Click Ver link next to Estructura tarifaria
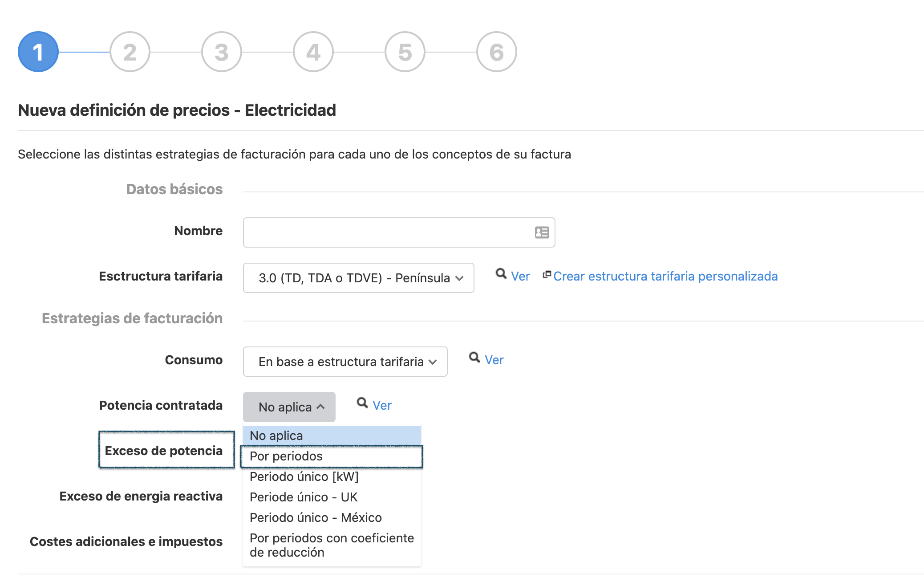924x578 pixels. coord(520,277)
